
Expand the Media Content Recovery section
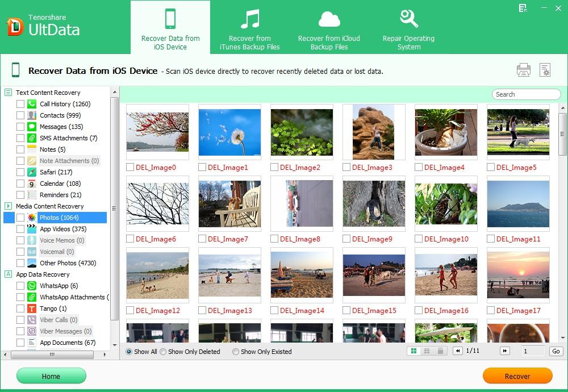[x=8, y=206]
